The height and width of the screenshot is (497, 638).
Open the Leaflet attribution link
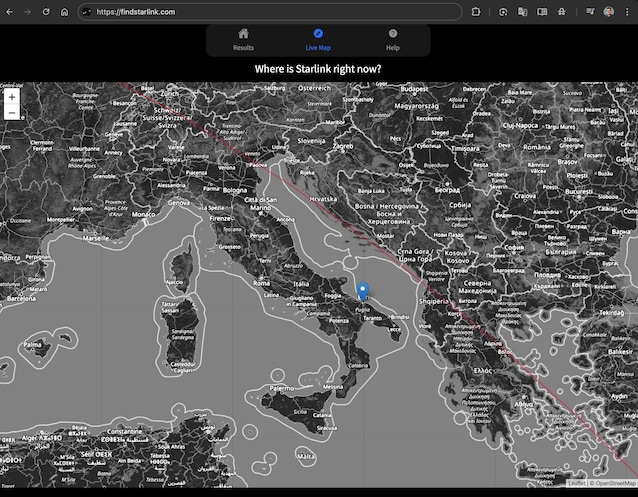coord(576,483)
